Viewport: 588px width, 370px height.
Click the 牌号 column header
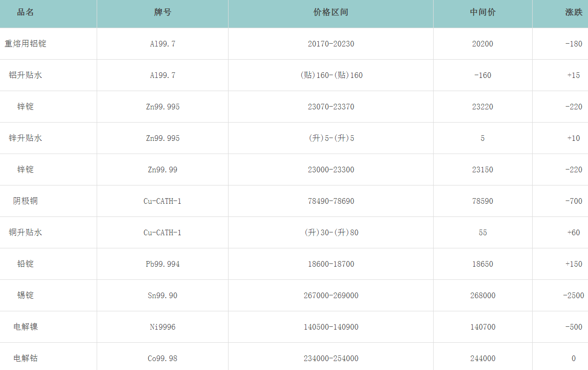[x=162, y=13]
